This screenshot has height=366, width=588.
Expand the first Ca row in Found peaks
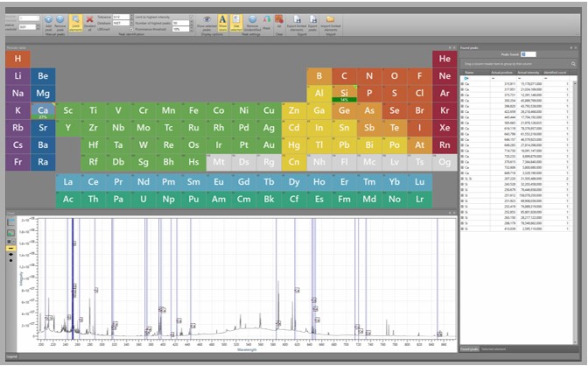463,84
